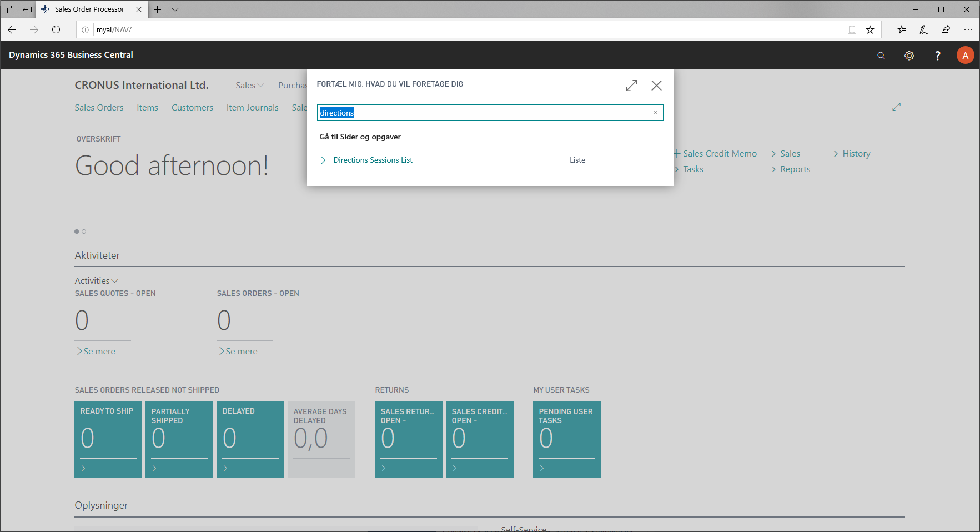
Task: Expand the Tasks action group
Action: [x=688, y=169]
